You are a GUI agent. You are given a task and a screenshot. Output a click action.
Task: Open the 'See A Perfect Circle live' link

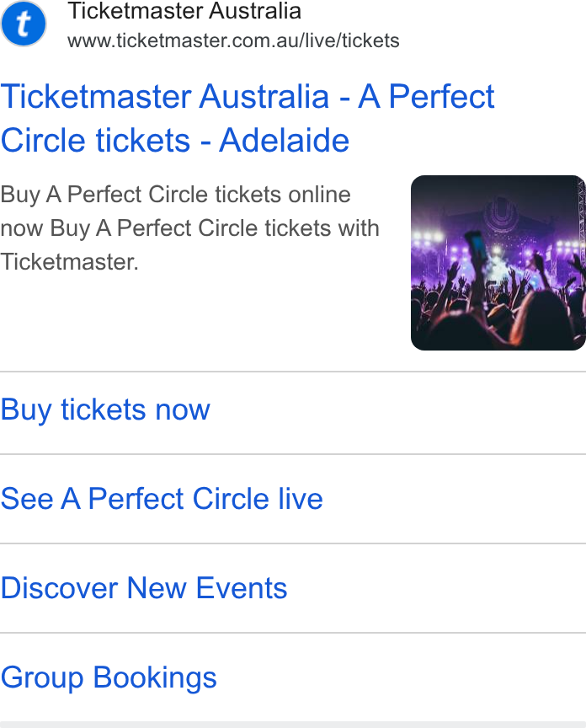162,499
